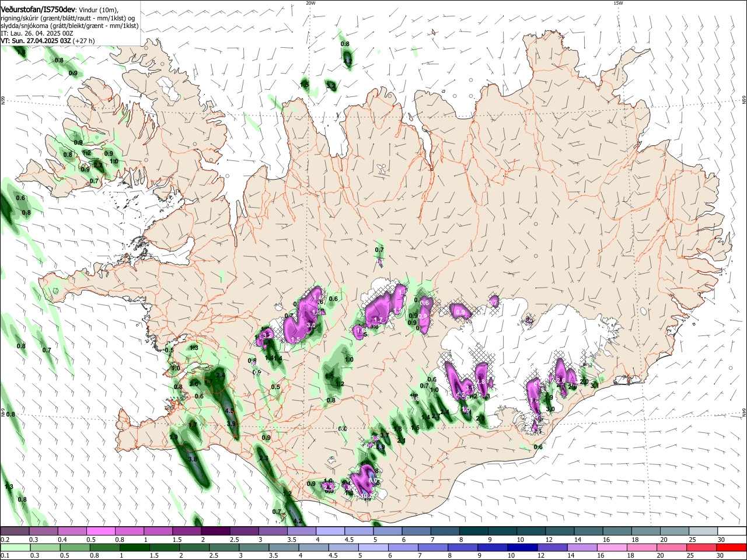Select the darkest green 1–1.5 rain legend swatch
Viewport: 747px width, 560px height.
(135, 547)
